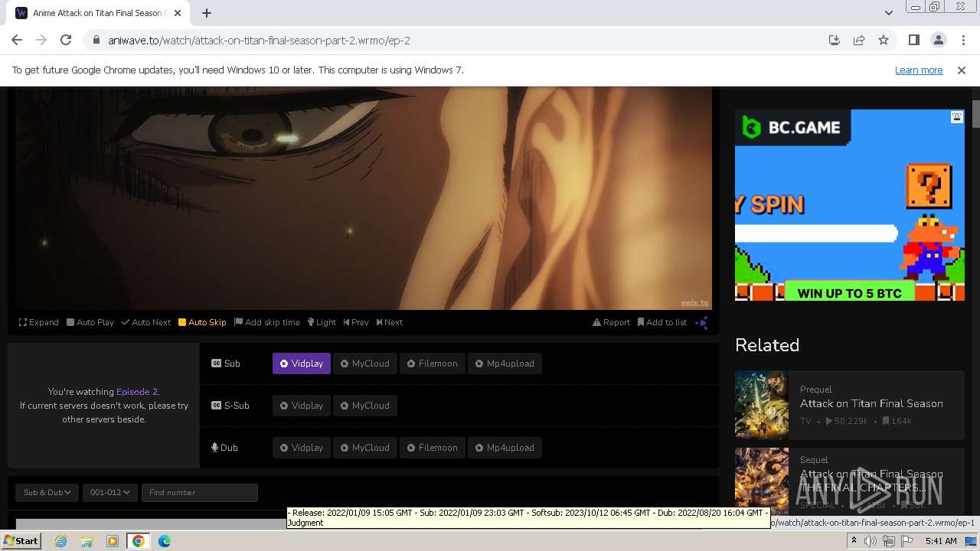Bookmark this page with the star icon
This screenshot has height=551, width=980.
tap(884, 41)
